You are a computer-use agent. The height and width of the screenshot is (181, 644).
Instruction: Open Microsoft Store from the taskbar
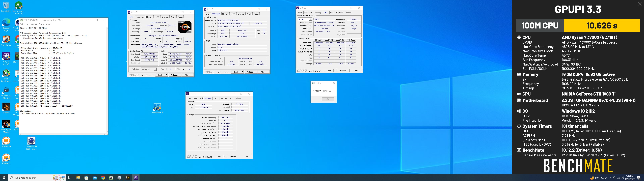[x=87, y=178]
